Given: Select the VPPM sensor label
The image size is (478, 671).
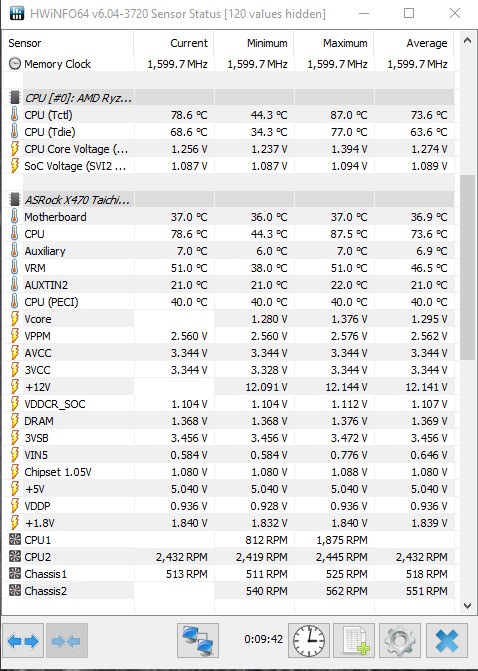Looking at the screenshot, I should point(37,336).
